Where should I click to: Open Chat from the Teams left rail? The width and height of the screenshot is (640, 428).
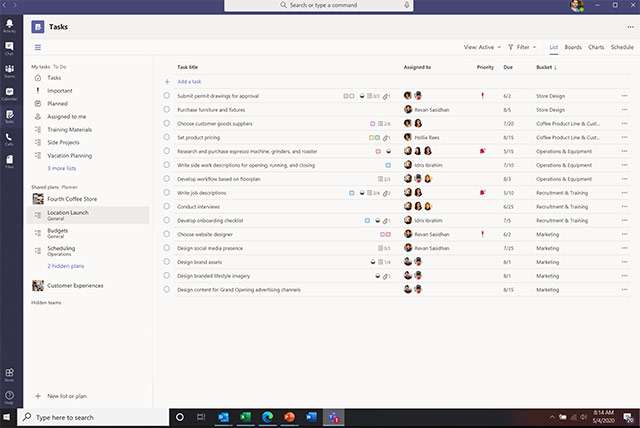9,49
